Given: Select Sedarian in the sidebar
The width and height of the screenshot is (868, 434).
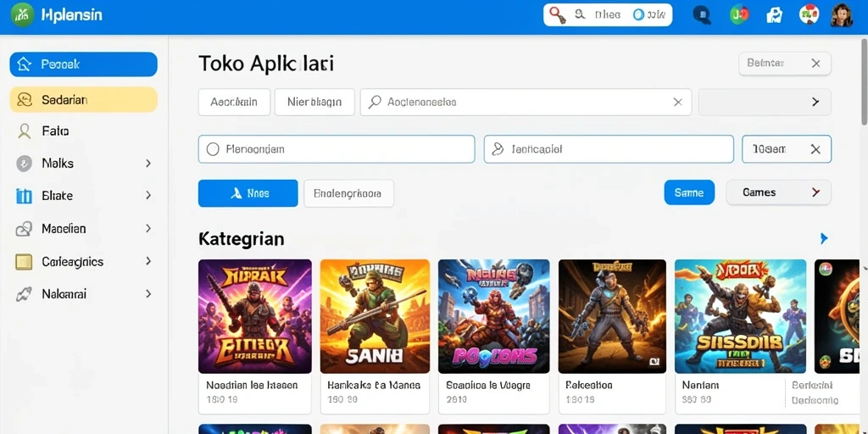Looking at the screenshot, I should coord(84,100).
